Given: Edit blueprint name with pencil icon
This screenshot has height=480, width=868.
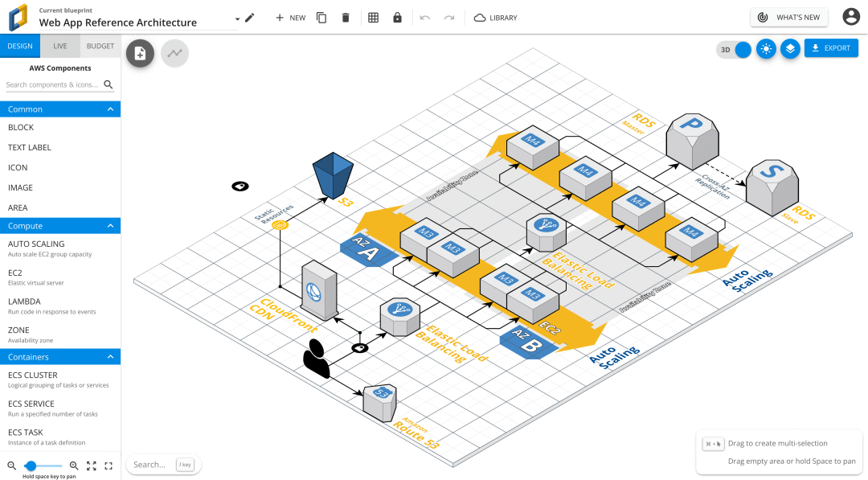Looking at the screenshot, I should coord(250,18).
